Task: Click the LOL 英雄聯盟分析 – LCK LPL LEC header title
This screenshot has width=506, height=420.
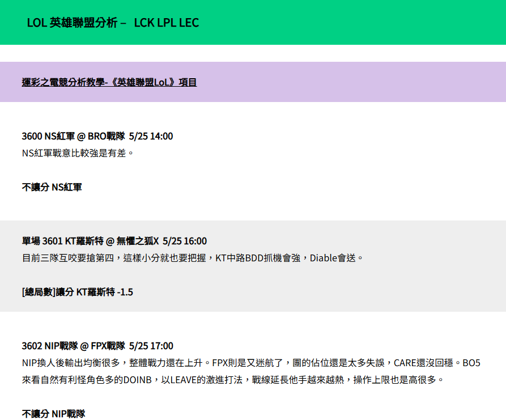Action: pos(113,23)
